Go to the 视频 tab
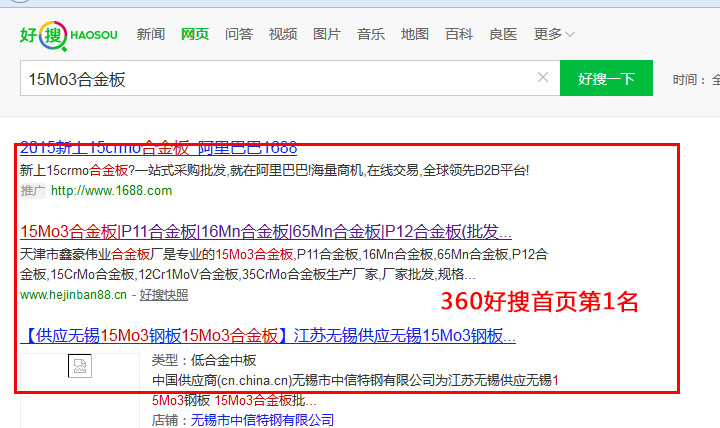The width and height of the screenshot is (720, 428). [x=283, y=34]
